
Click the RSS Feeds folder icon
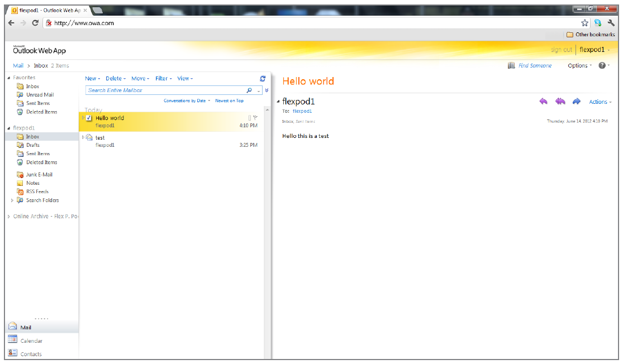[20, 191]
